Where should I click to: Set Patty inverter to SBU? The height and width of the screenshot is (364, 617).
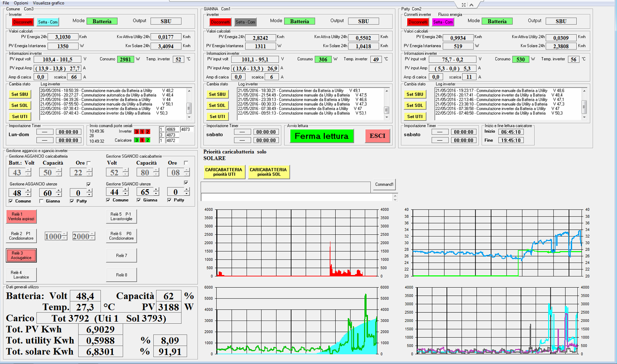coord(415,94)
